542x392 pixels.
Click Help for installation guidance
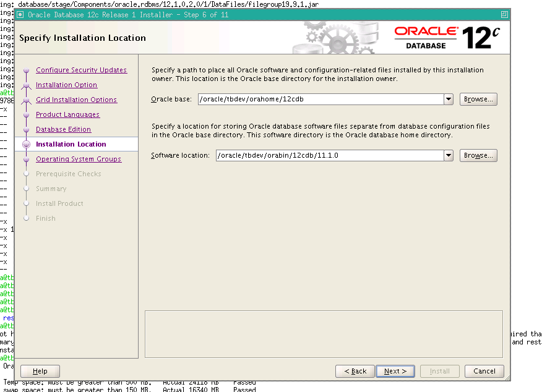pos(40,371)
